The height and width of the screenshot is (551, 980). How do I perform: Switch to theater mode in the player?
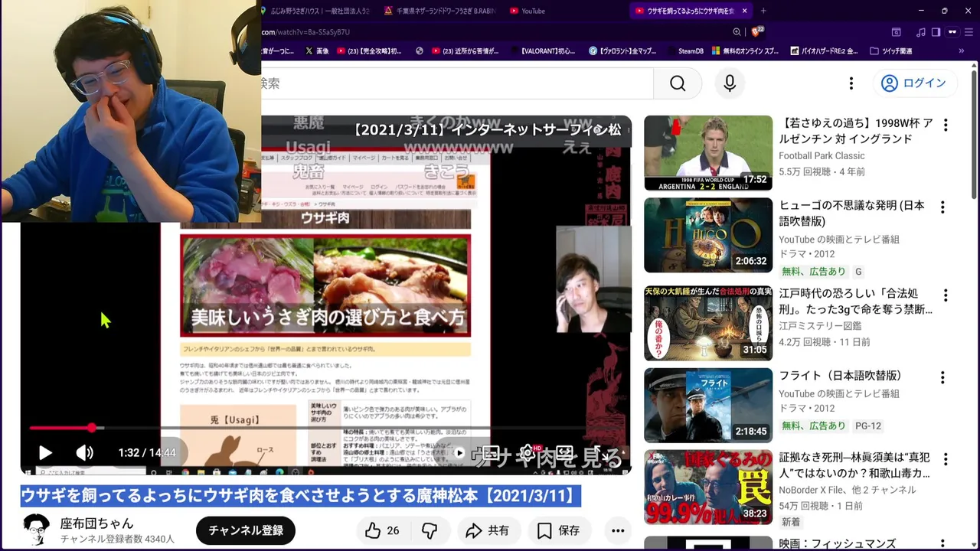pyautogui.click(x=565, y=452)
